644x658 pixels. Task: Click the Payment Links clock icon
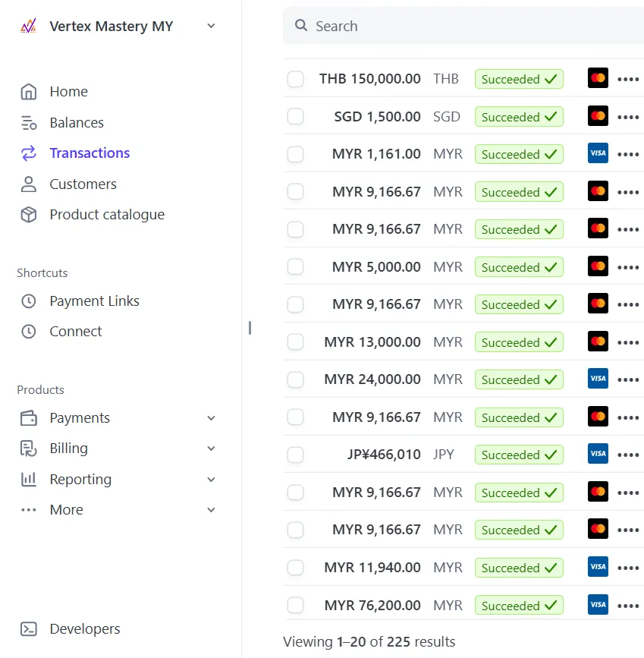(29, 301)
